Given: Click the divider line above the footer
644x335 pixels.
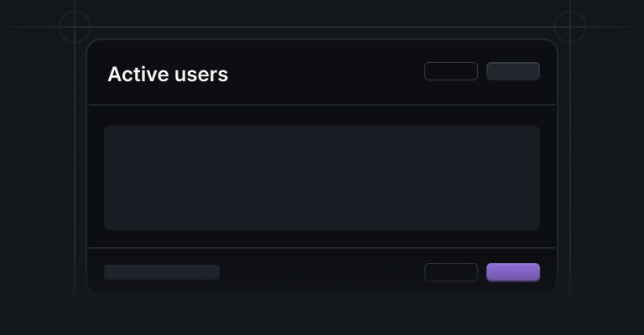Looking at the screenshot, I should pos(322,248).
